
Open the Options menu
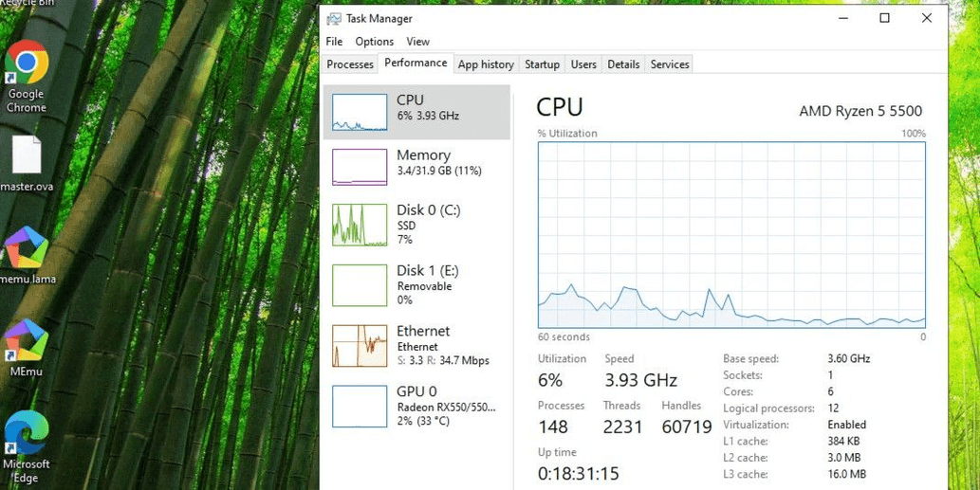pyautogui.click(x=374, y=42)
